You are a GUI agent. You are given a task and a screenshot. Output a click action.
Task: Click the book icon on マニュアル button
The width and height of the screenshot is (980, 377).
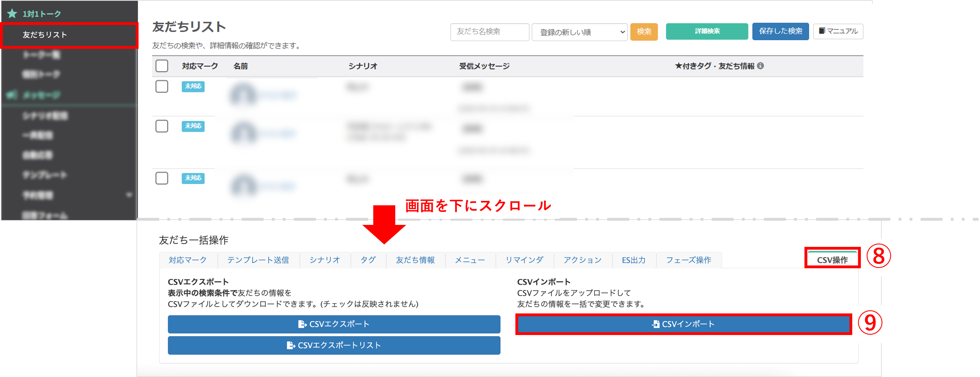tap(822, 31)
